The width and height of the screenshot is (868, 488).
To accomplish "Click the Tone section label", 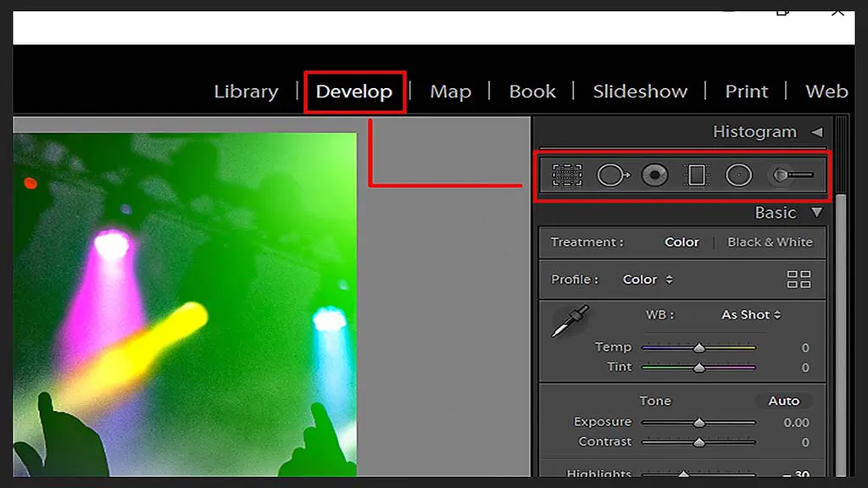I will [x=655, y=401].
